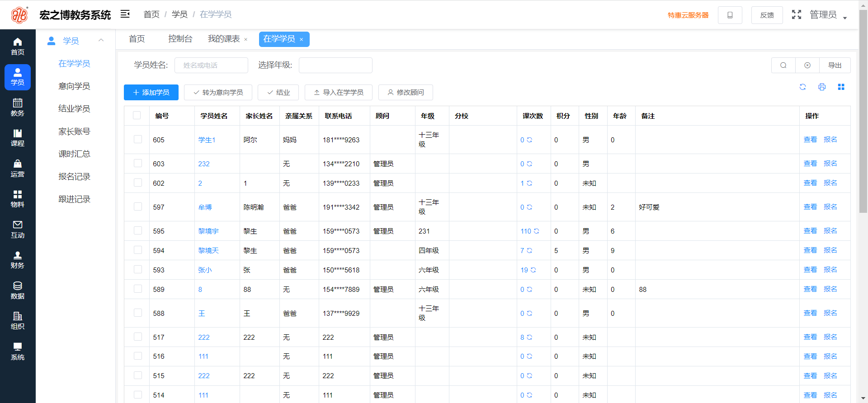Toggle the select-all header checkbox
The height and width of the screenshot is (403, 868).
137,115
